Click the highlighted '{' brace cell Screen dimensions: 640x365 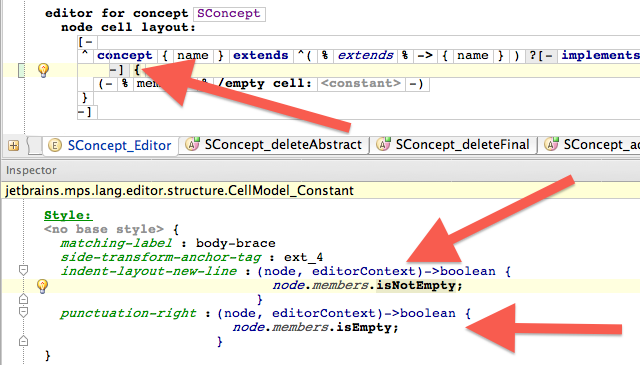(138, 70)
